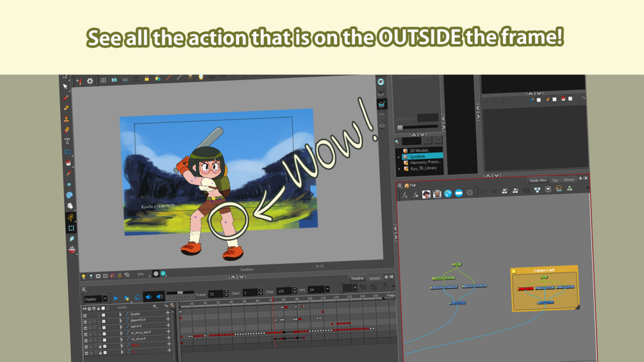The width and height of the screenshot is (644, 362).
Task: Expand the Symbols folder in Library
Action: tap(399, 157)
